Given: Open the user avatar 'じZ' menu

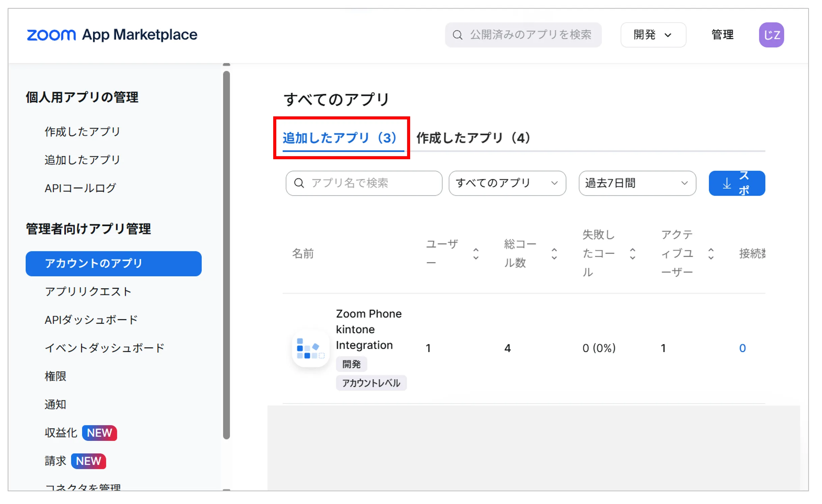Looking at the screenshot, I should coord(771,35).
